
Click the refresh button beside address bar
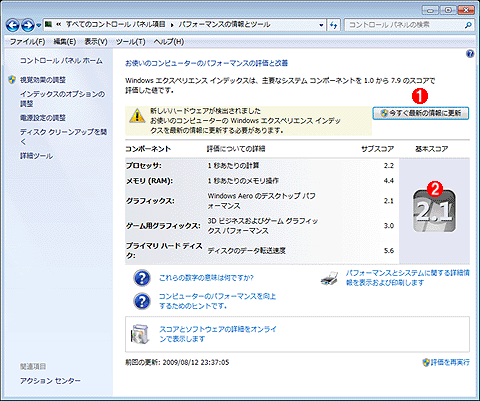click(x=333, y=25)
